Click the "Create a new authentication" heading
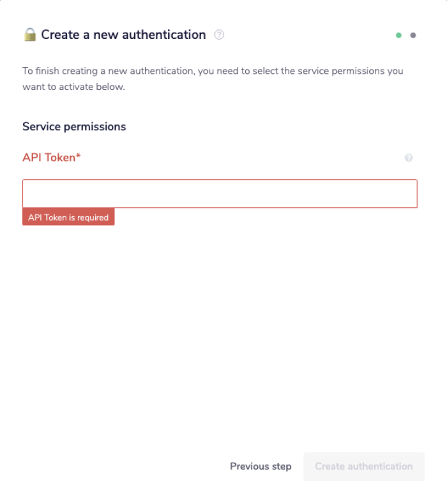Viewport: 447px width, 504px height. pyautogui.click(x=123, y=34)
